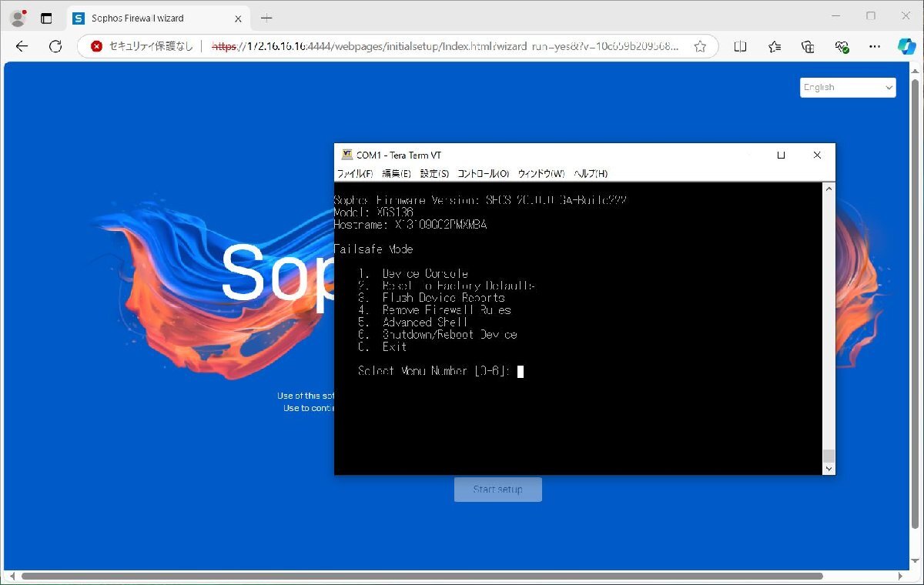Click the 'Advanced Shell' line
924x585 pixels.
pos(413,322)
